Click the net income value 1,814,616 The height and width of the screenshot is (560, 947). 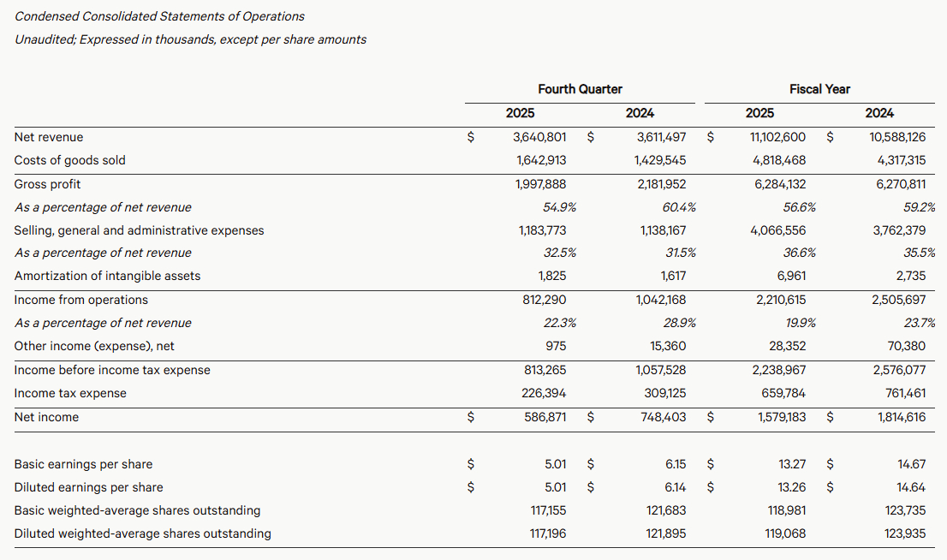click(902, 417)
